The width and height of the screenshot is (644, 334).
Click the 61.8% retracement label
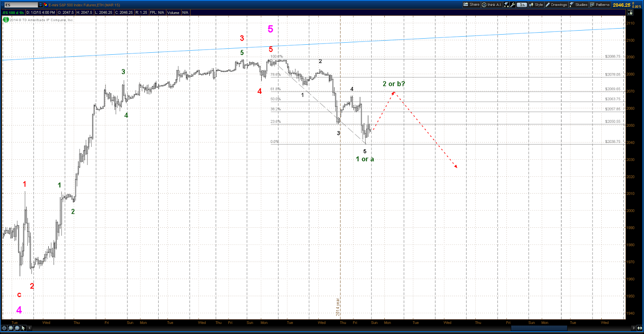pos(276,89)
